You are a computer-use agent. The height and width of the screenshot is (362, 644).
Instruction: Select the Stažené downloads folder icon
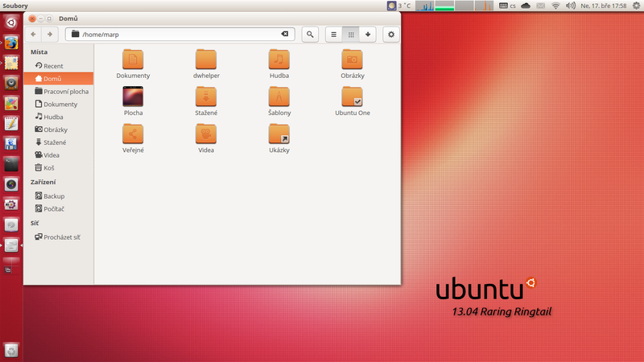point(206,97)
